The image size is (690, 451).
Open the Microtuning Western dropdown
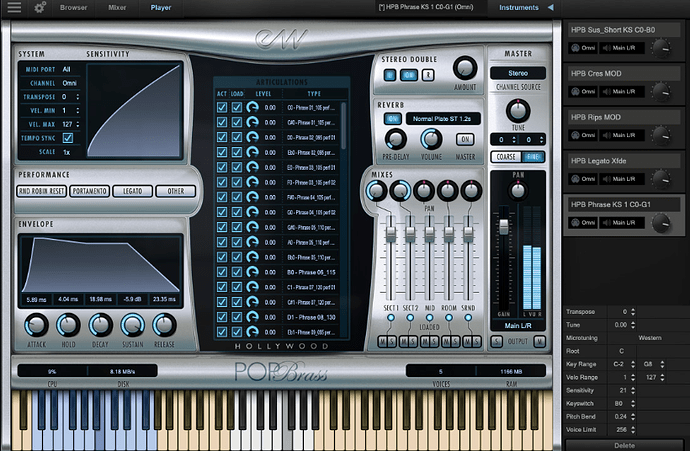click(x=650, y=338)
